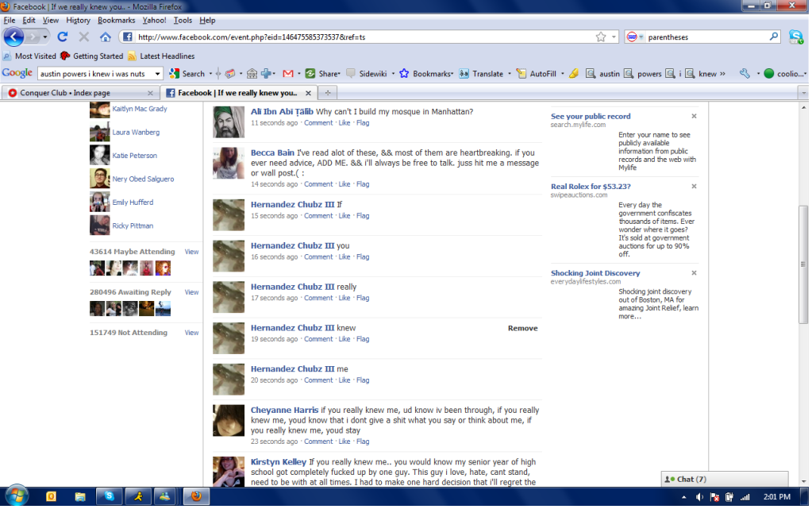
Task: Close the Real Rolex advertisement
Action: (x=694, y=187)
